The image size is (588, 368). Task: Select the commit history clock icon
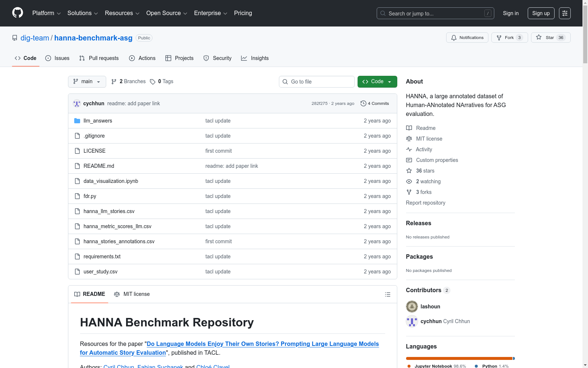pos(363,103)
